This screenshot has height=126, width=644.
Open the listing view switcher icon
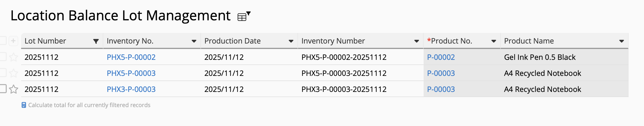pos(243,17)
